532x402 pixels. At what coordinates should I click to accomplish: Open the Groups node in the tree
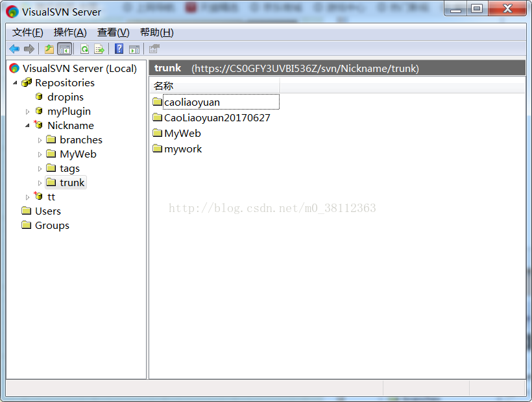point(52,226)
